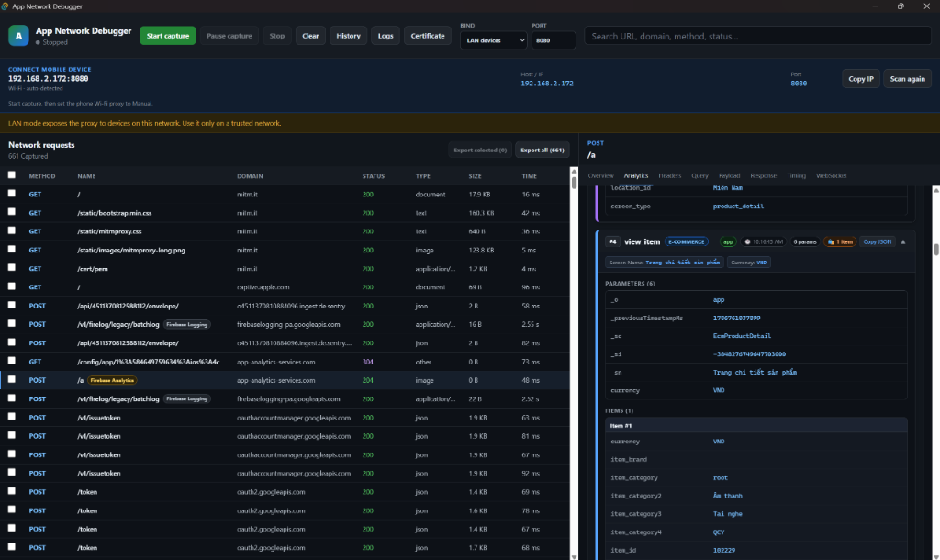Click the clock icon in 10:16:45 AM badge
Image resolution: width=940 pixels, height=560 pixels.
[747, 242]
